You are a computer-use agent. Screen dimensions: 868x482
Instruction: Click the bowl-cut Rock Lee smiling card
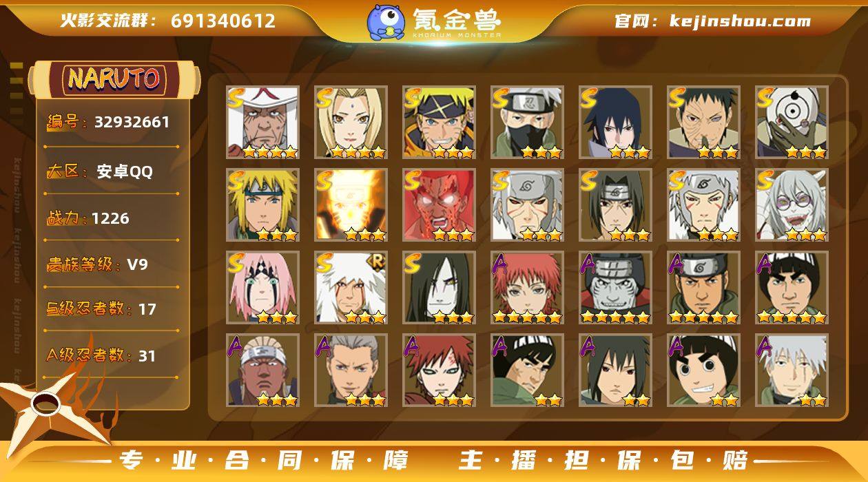703,370
